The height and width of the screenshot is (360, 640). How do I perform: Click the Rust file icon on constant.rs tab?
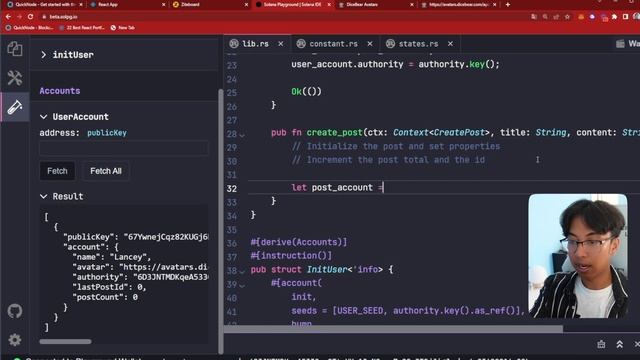301,44
